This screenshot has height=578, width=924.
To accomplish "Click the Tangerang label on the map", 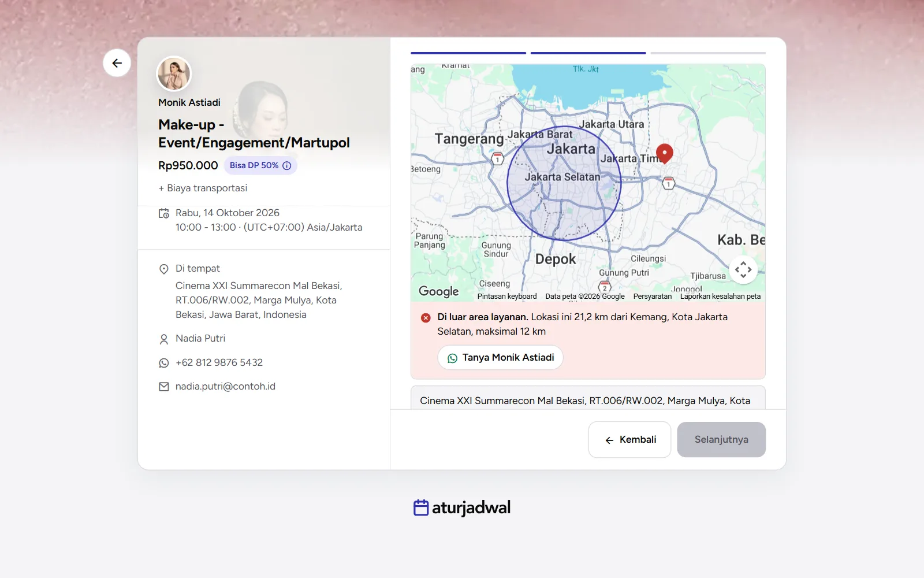I will 470,139.
